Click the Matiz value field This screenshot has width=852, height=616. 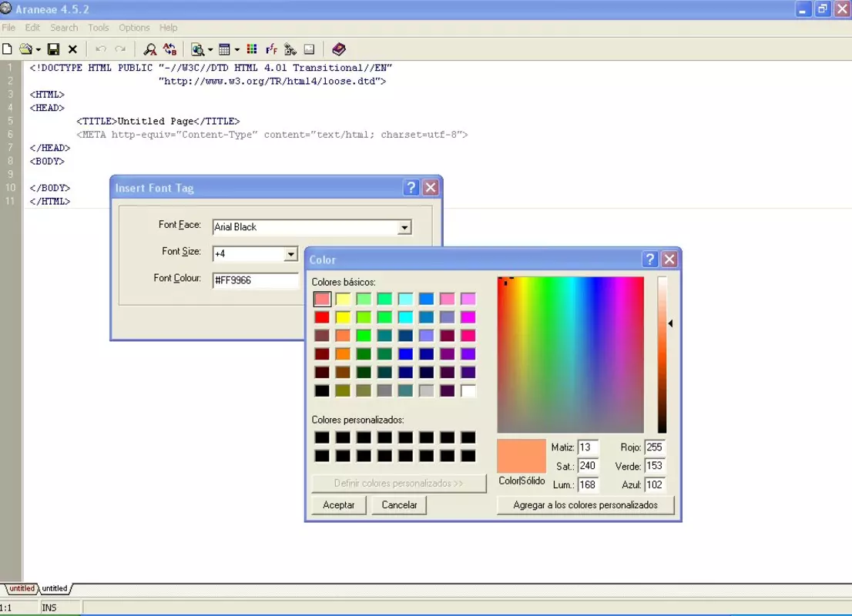tap(588, 447)
